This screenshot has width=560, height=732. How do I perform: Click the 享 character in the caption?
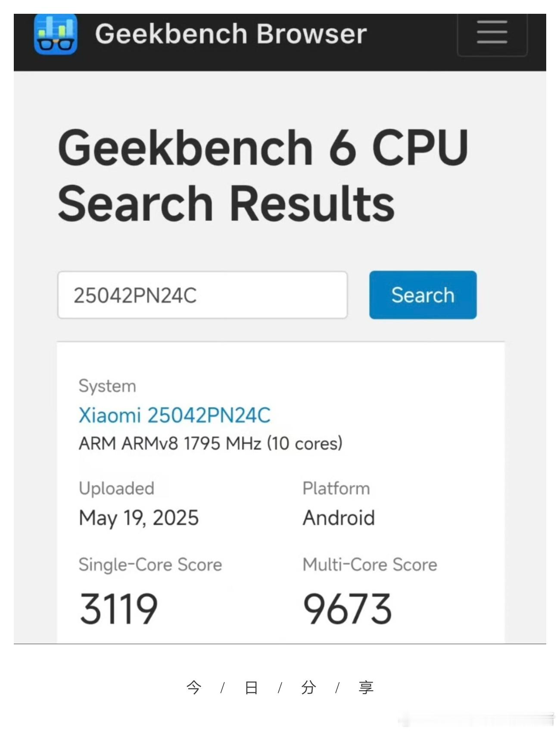click(x=366, y=687)
